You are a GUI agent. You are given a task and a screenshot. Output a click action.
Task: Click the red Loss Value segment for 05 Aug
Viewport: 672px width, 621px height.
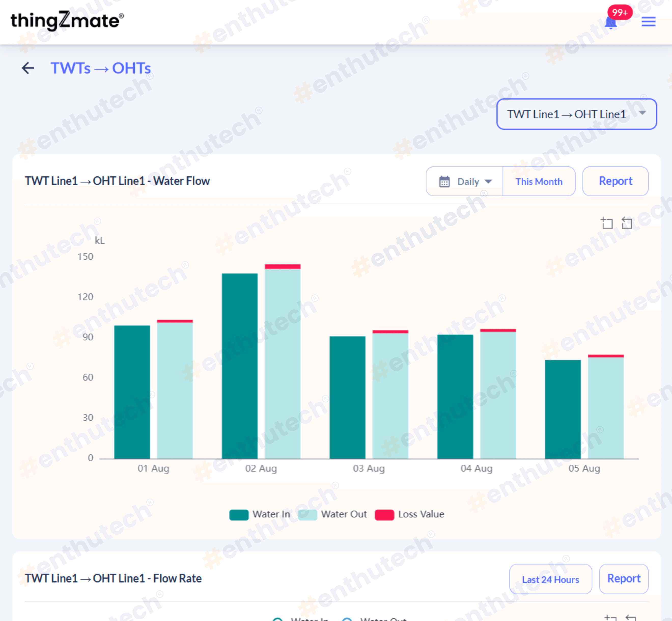pos(606,356)
